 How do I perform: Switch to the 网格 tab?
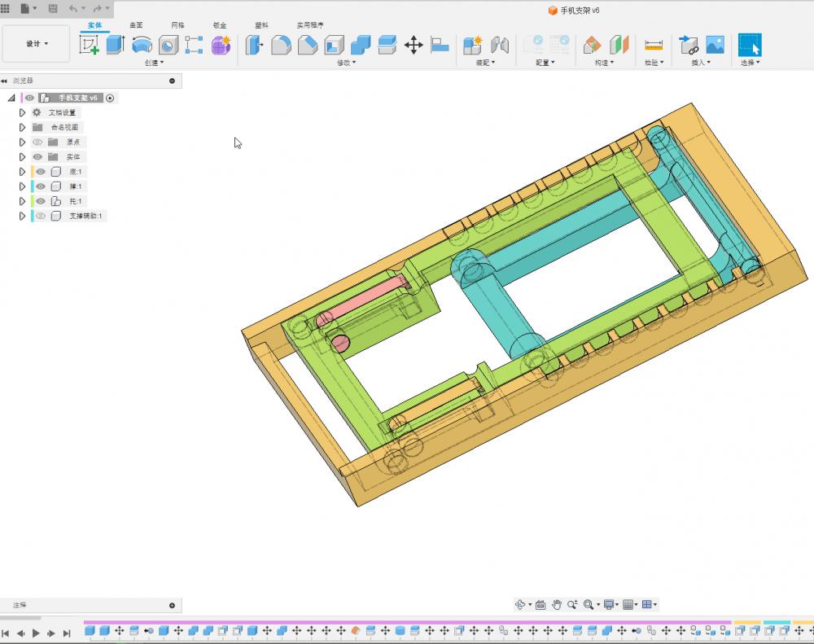coord(177,25)
